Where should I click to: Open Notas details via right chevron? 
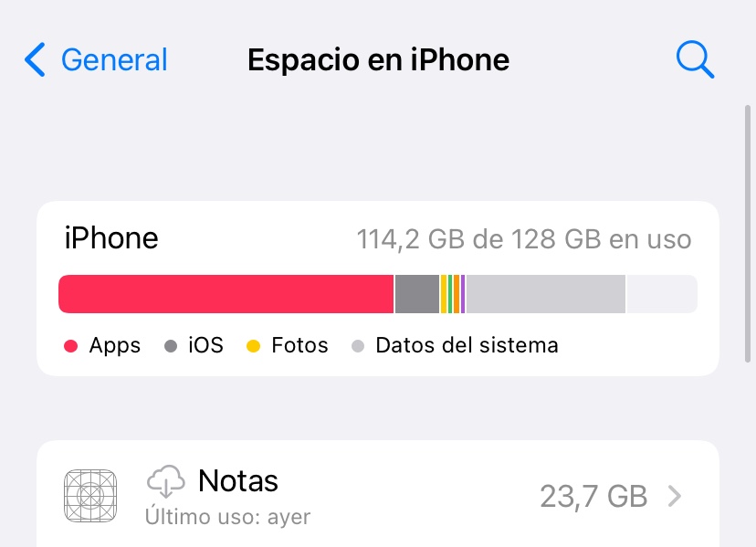(x=675, y=496)
